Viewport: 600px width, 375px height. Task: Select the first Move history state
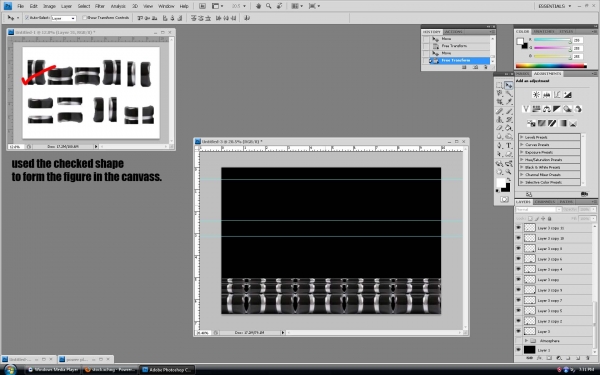click(x=457, y=39)
